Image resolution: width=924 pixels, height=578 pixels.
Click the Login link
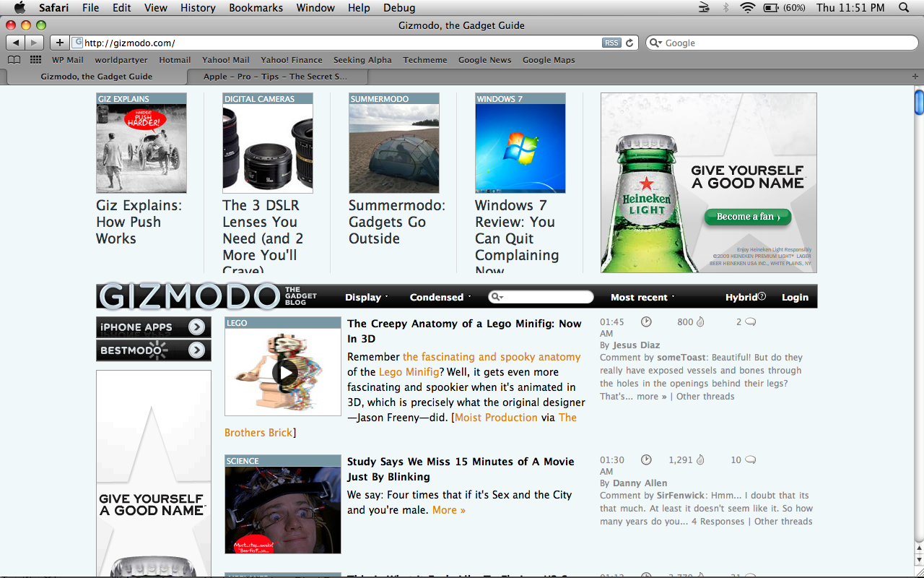click(x=795, y=297)
